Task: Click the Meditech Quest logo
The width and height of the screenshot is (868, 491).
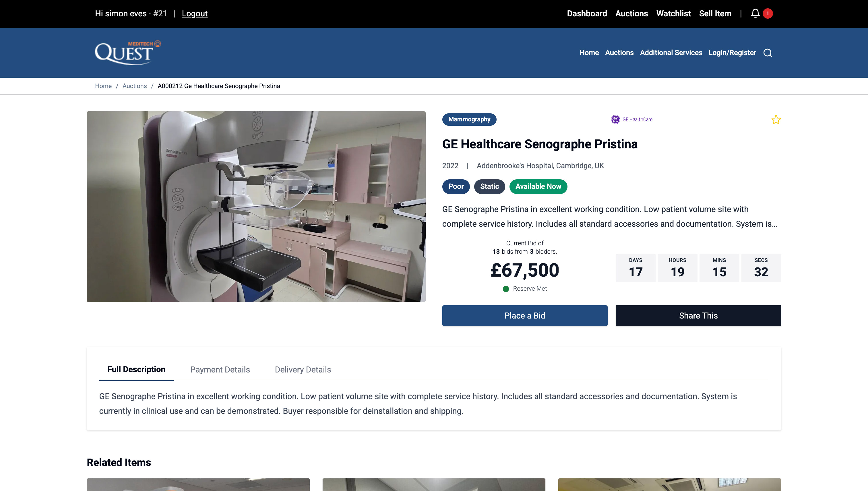Action: pyautogui.click(x=128, y=53)
